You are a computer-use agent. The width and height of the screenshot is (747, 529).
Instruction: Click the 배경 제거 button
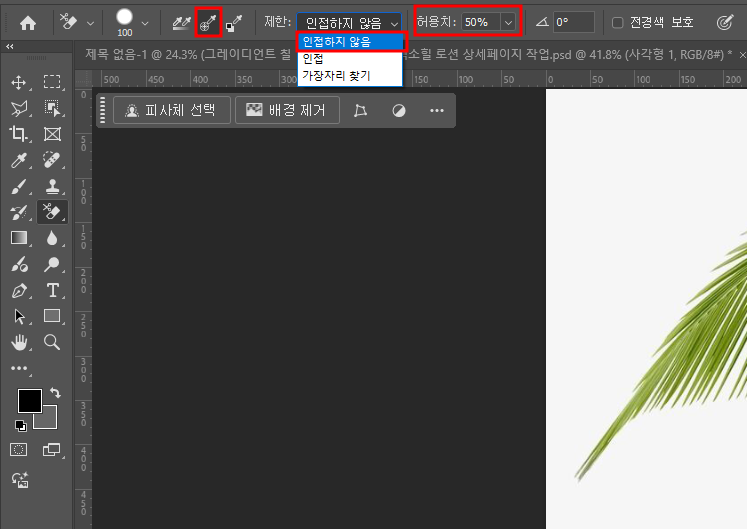click(287, 110)
